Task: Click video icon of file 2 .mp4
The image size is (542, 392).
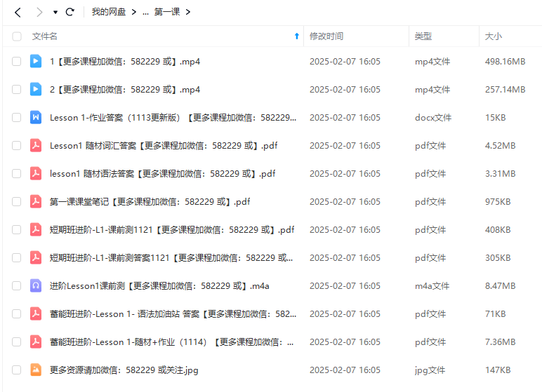Action: pos(36,89)
